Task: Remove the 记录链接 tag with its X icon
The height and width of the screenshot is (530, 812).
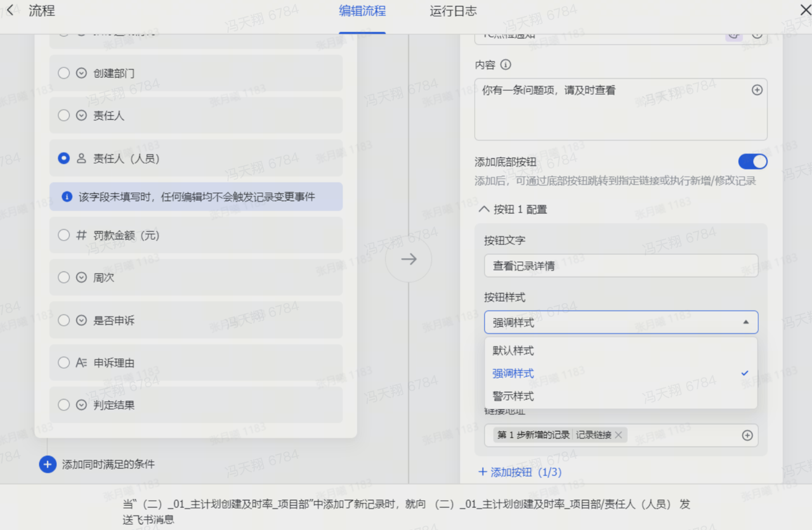Action: [619, 435]
